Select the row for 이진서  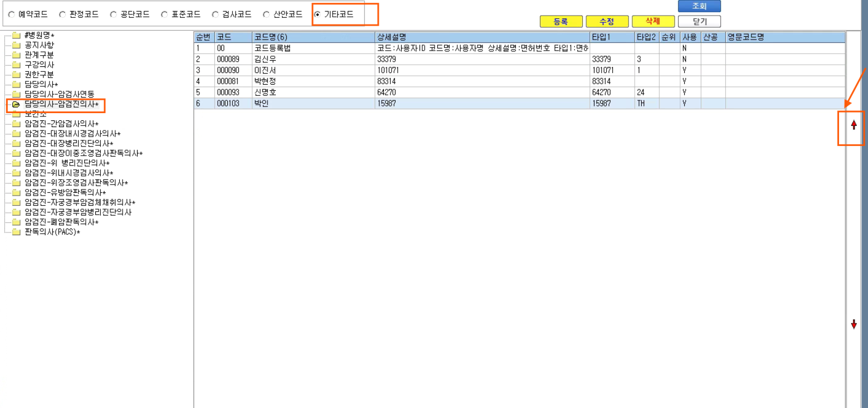pyautogui.click(x=519, y=71)
